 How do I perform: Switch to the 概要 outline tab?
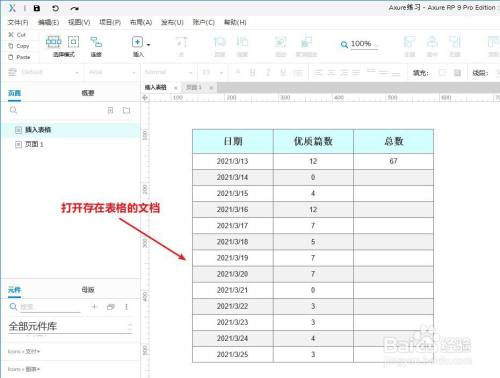pyautogui.click(x=88, y=93)
